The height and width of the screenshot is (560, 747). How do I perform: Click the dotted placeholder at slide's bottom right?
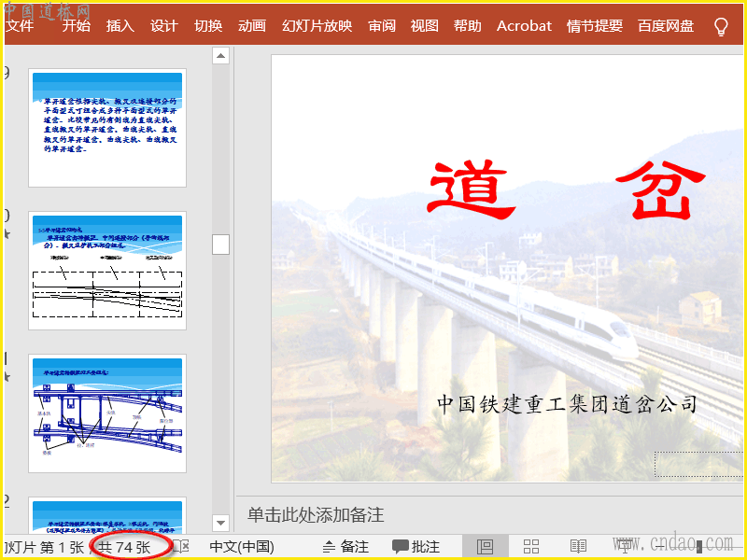(698, 464)
